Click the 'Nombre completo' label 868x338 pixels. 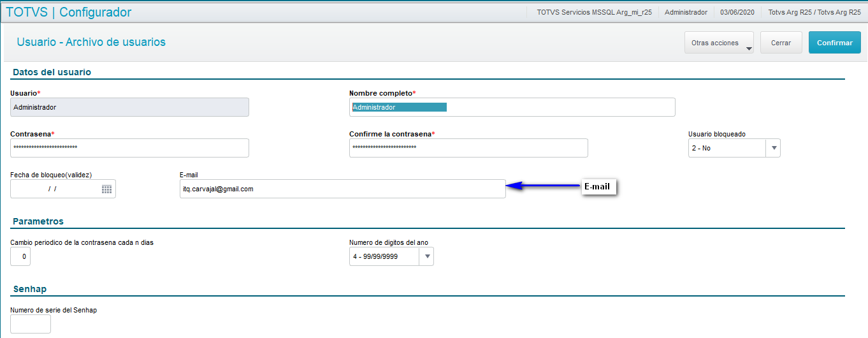(x=382, y=93)
